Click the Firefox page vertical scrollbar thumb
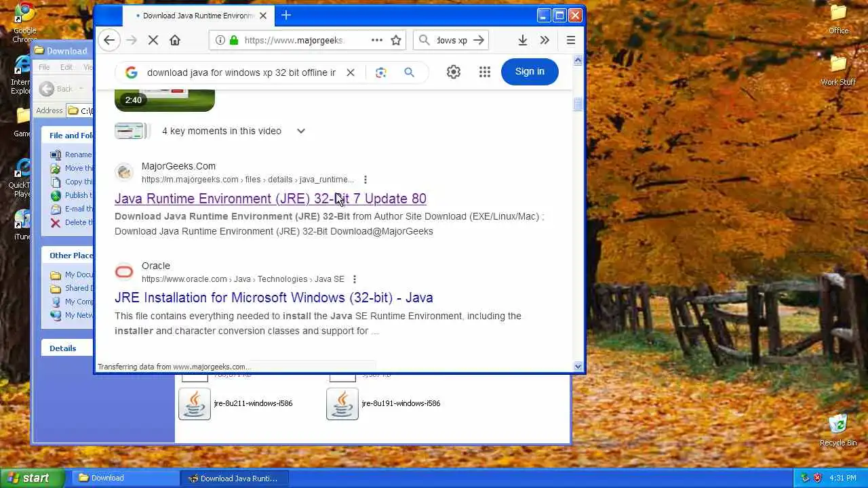Screen dimensions: 868x488 click(x=578, y=104)
